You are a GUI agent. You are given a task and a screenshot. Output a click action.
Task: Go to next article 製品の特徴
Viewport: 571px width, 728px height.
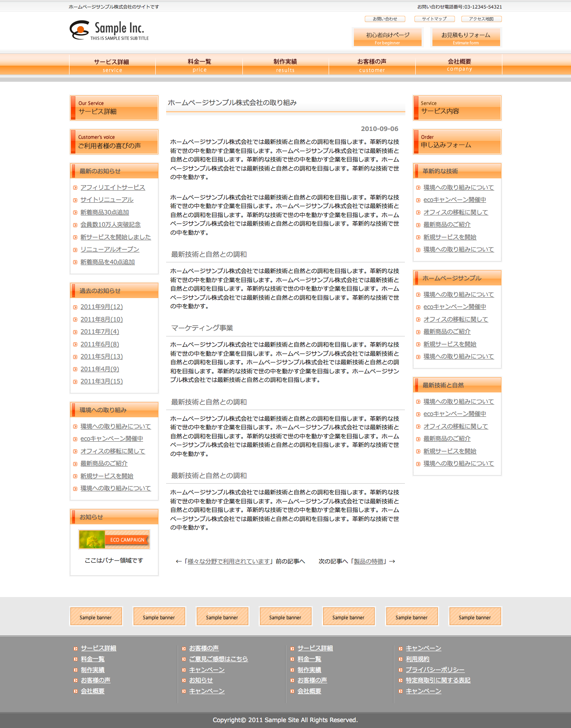pyautogui.click(x=368, y=561)
